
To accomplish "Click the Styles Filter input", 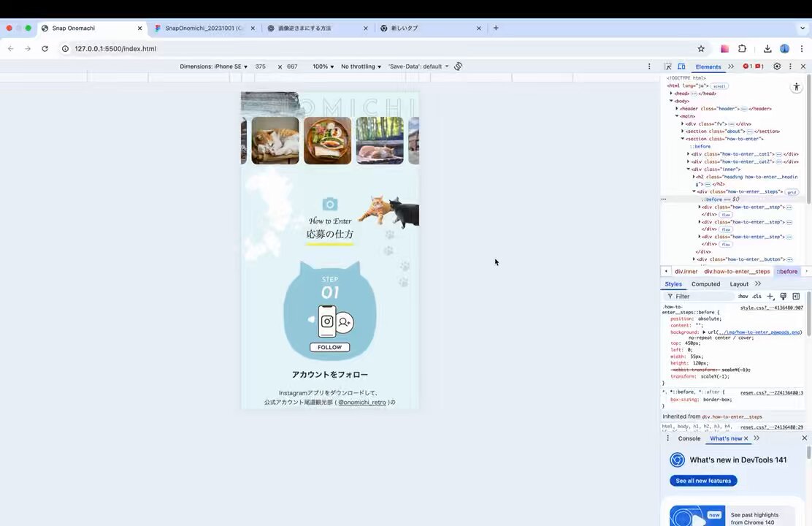I will (702, 297).
